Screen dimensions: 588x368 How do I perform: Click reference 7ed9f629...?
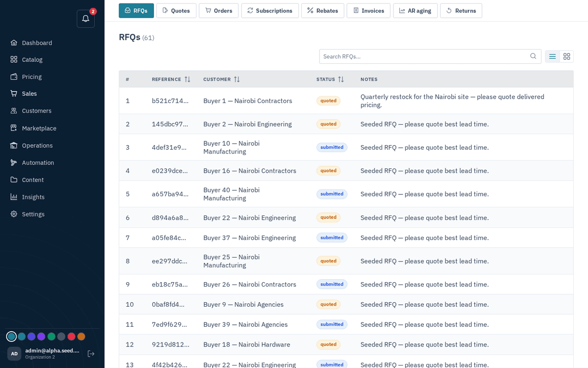tap(170, 325)
